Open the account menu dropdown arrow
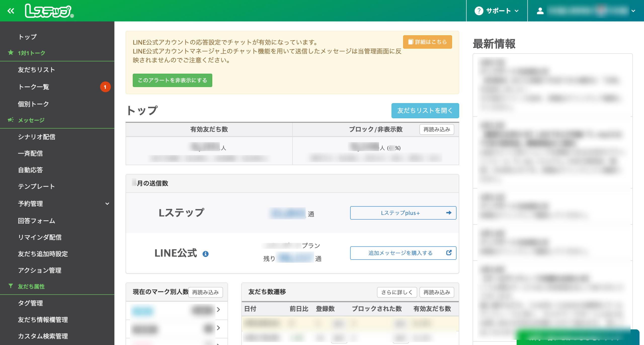644x345 pixels. pos(633,11)
